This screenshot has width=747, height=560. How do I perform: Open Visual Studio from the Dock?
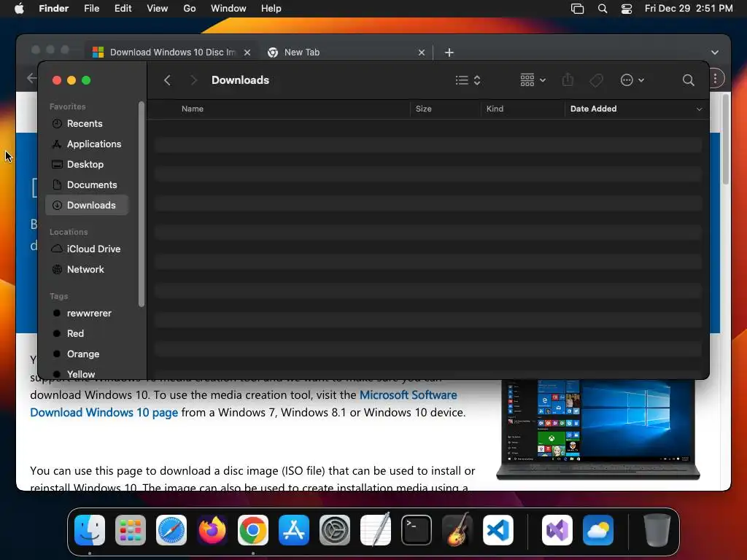[x=557, y=530]
